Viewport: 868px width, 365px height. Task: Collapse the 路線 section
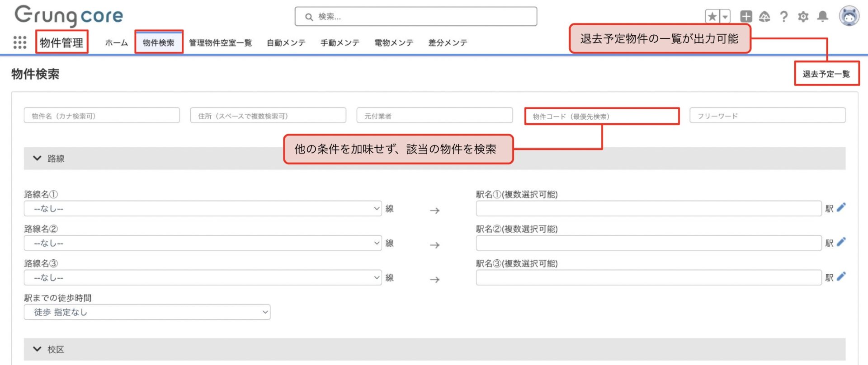coord(38,159)
